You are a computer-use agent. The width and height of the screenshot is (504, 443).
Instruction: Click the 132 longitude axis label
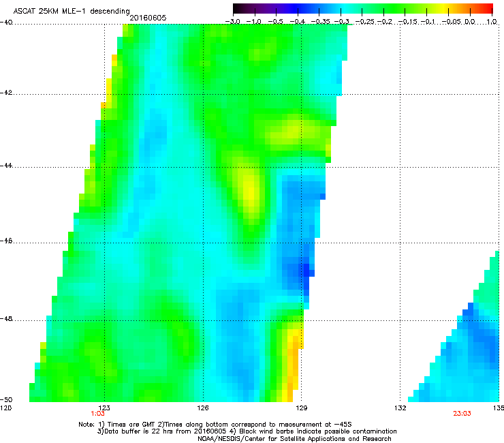(400, 408)
